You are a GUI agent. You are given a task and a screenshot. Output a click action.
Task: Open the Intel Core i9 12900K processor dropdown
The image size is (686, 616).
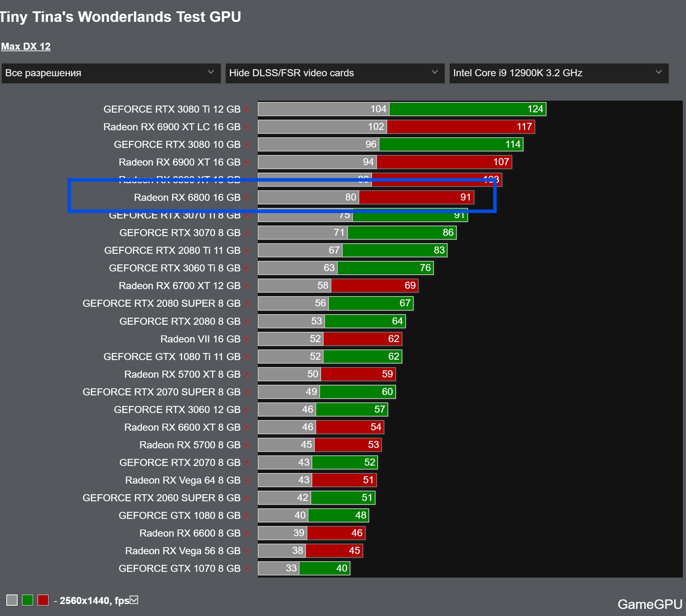pyautogui.click(x=559, y=73)
